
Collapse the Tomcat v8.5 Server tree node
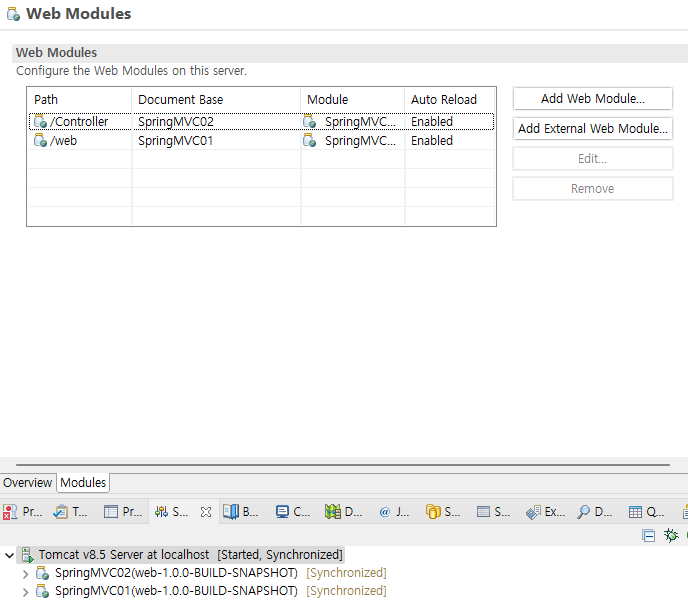tap(9, 555)
